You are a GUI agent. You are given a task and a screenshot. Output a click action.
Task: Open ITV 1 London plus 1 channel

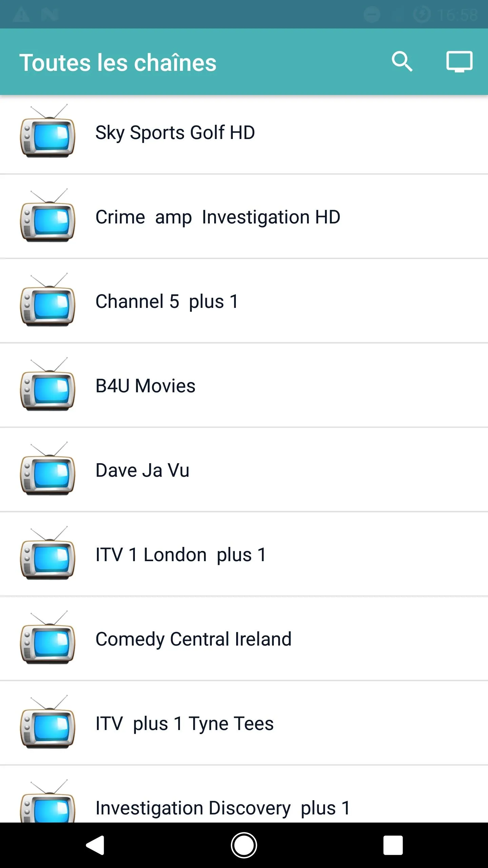tap(180, 555)
